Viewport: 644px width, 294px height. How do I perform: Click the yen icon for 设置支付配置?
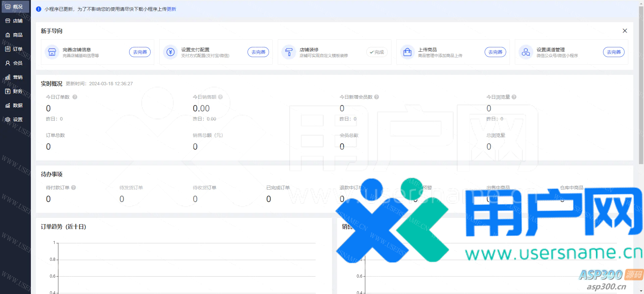point(170,52)
